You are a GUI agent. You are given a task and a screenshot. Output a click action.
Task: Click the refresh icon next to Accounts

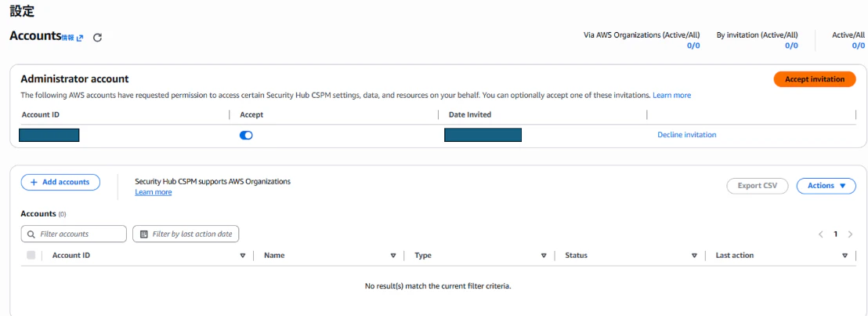point(97,38)
